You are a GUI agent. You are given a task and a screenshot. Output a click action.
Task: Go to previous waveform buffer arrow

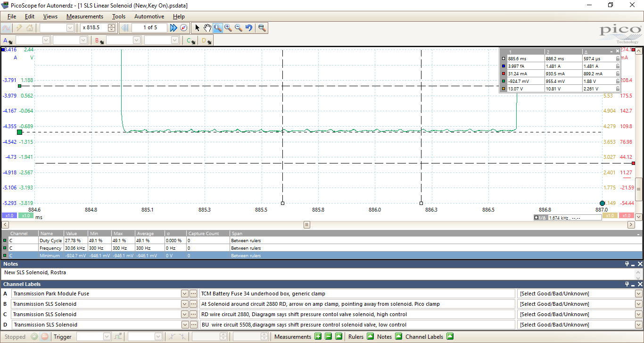click(x=125, y=28)
